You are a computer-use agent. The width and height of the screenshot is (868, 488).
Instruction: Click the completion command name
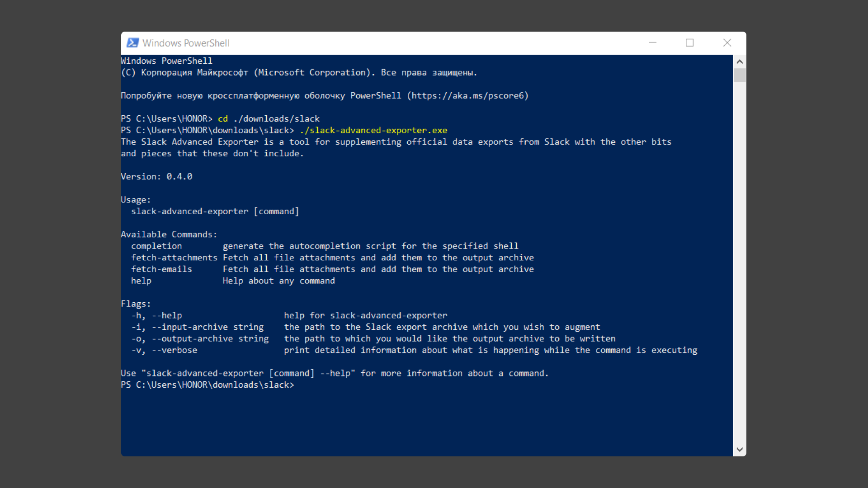click(x=156, y=246)
